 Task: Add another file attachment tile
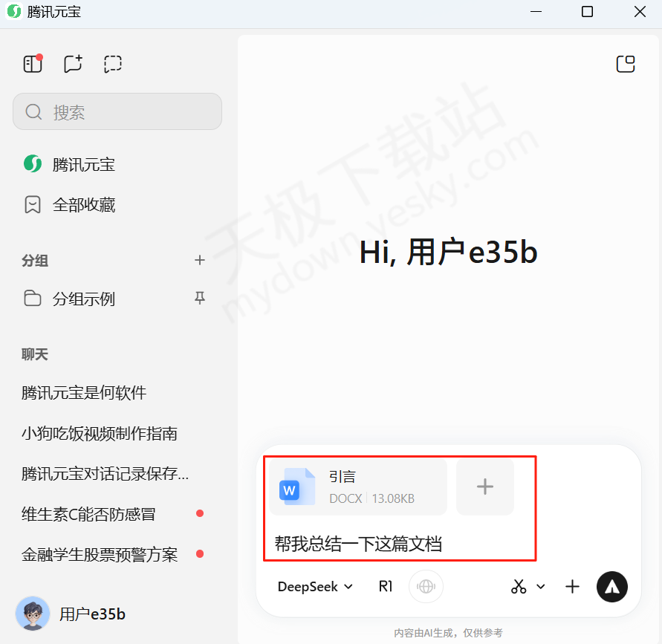point(485,487)
